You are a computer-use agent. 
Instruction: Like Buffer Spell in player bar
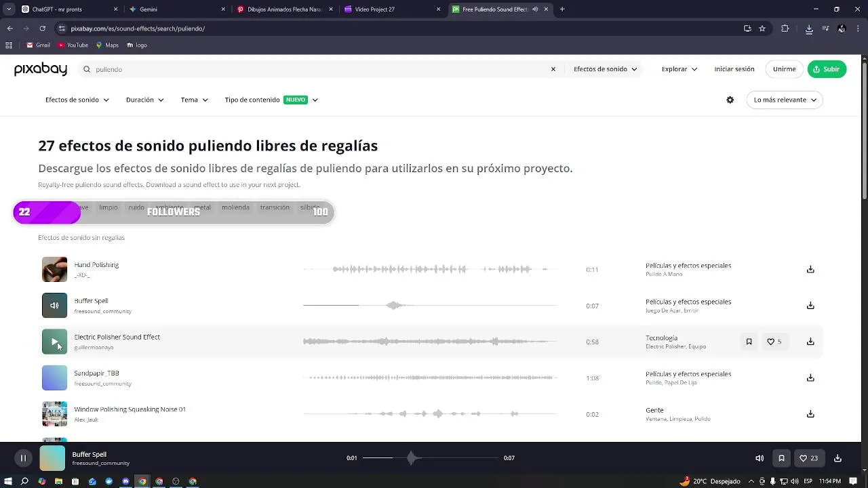click(808, 458)
